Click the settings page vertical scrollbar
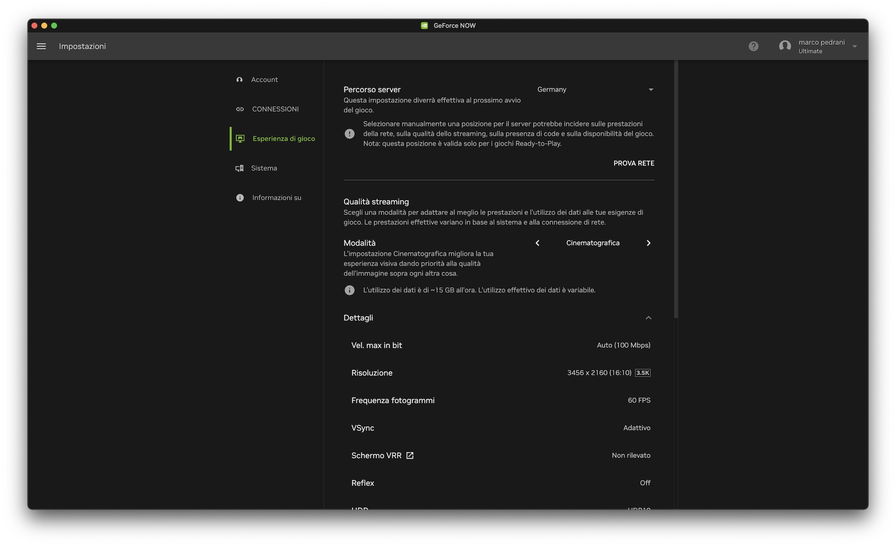Viewport: 896px width, 546px height. [676, 190]
